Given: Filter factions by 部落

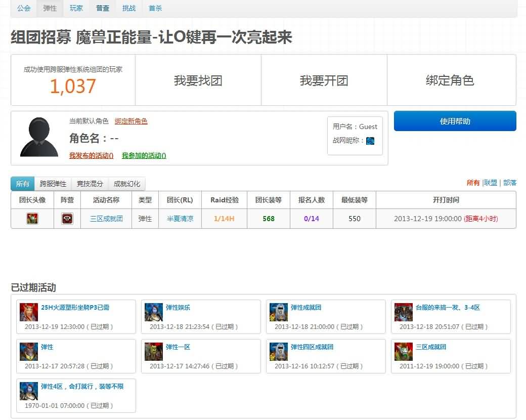Looking at the screenshot, I should [510, 183].
